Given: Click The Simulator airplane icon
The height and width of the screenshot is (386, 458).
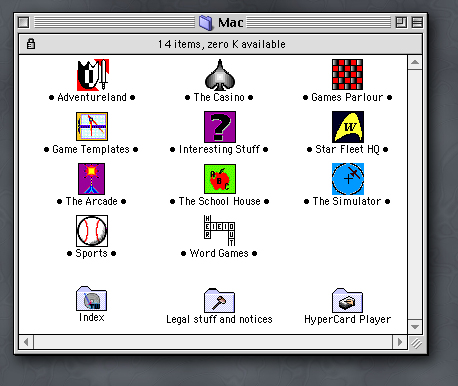Looking at the screenshot, I should click(x=348, y=179).
